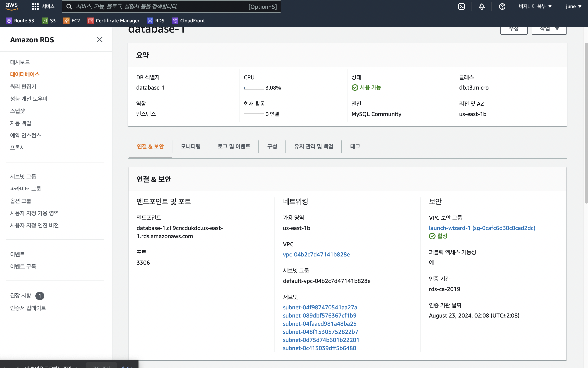Click the available status checkmark icon
588x368 pixels.
(355, 88)
